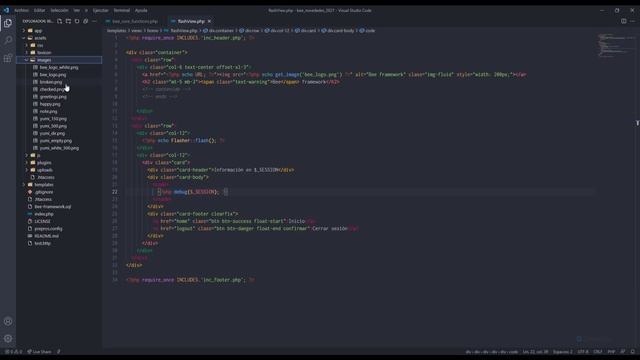Open the Ayuda menu
This screenshot has width=640, height=360.
coord(141,10)
